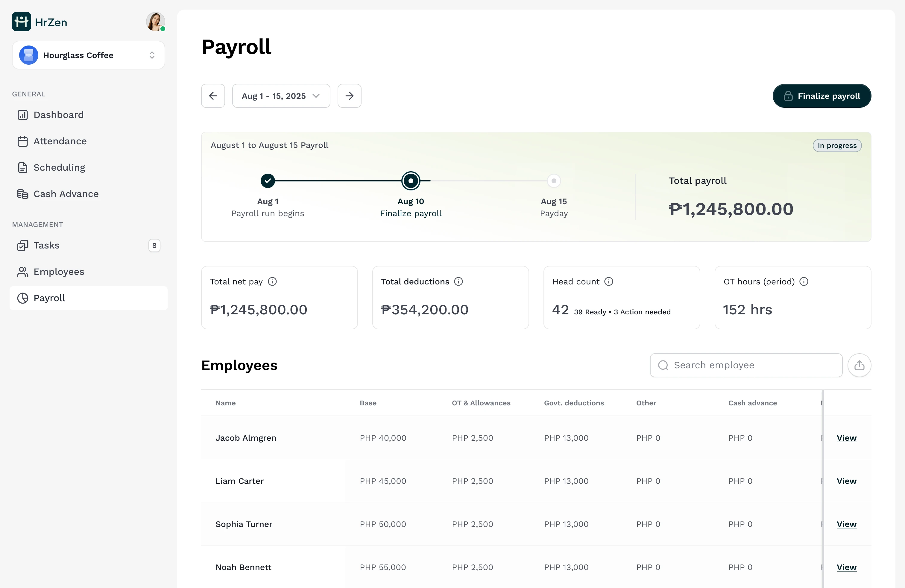
Task: Open Dashboard in the sidebar
Action: [58, 115]
